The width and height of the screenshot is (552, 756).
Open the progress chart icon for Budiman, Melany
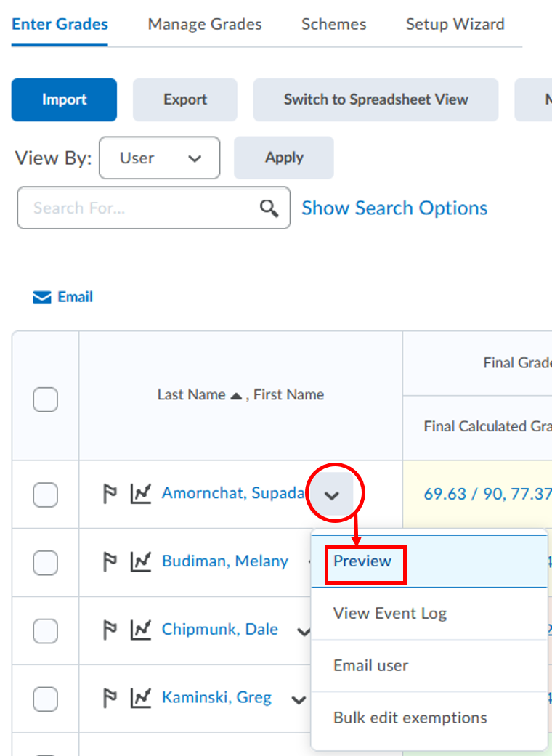(x=141, y=561)
